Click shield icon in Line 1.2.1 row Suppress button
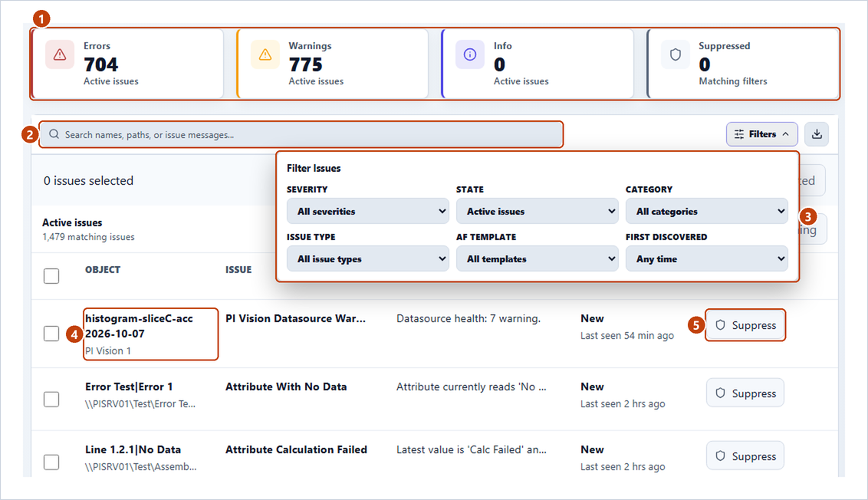868x500 pixels. pyautogui.click(x=720, y=456)
